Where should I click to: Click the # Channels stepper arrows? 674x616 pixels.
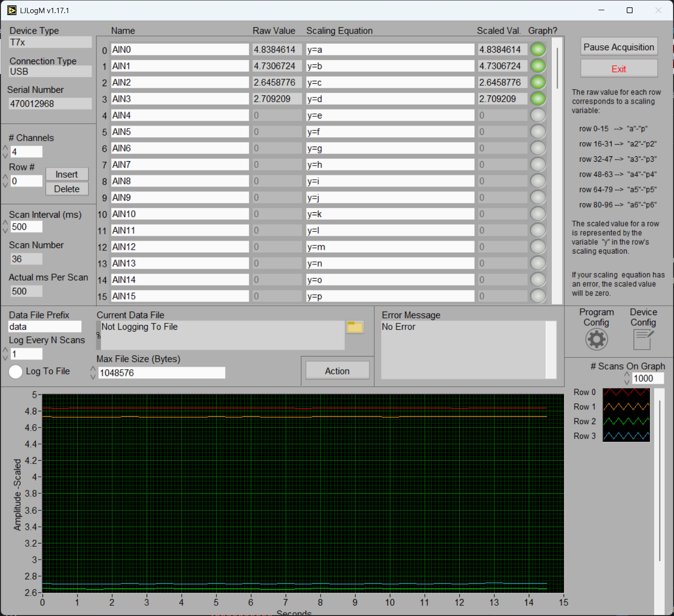pos(5,152)
